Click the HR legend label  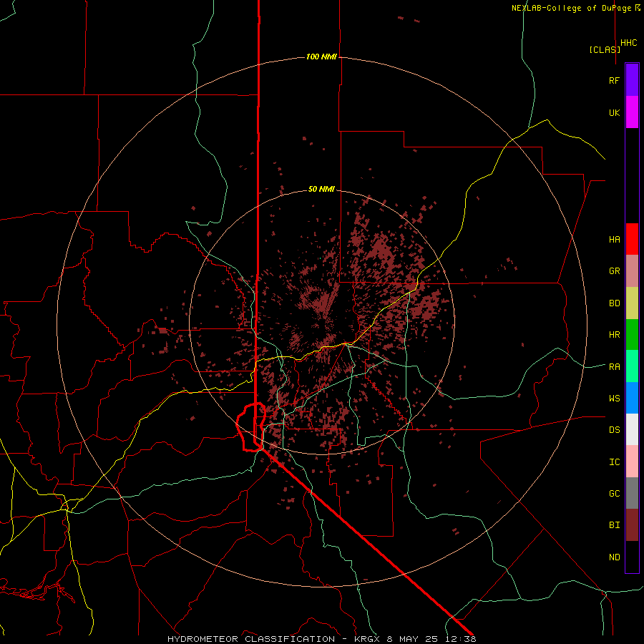coord(614,335)
